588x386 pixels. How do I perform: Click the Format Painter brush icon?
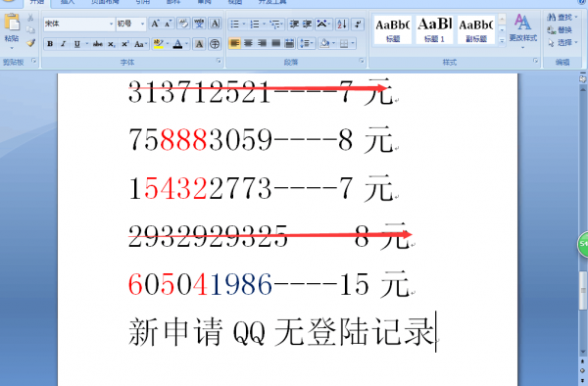point(31,43)
